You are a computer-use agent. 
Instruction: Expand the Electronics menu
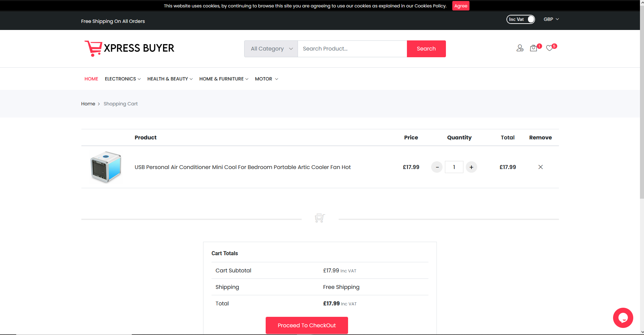122,79
